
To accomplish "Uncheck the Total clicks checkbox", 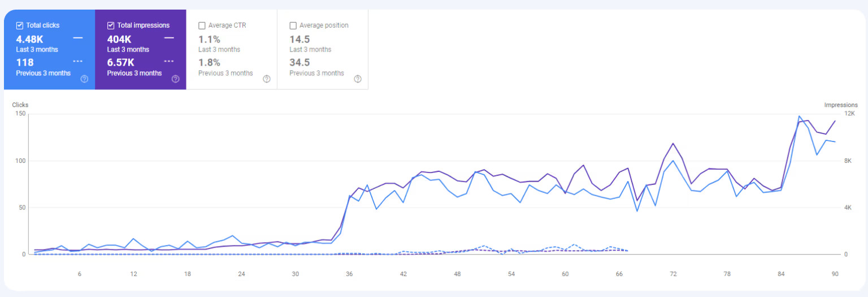I will coord(20,25).
